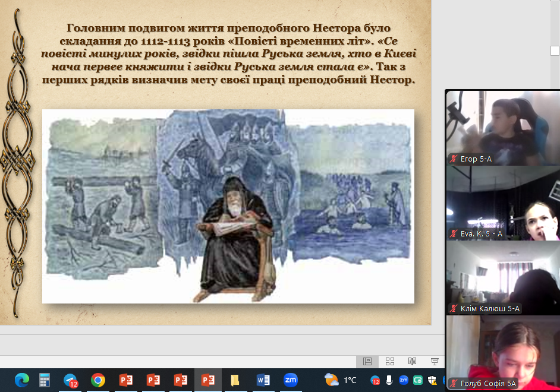
Task: Switch to second PowerPoint taskbar window
Action: click(153, 380)
